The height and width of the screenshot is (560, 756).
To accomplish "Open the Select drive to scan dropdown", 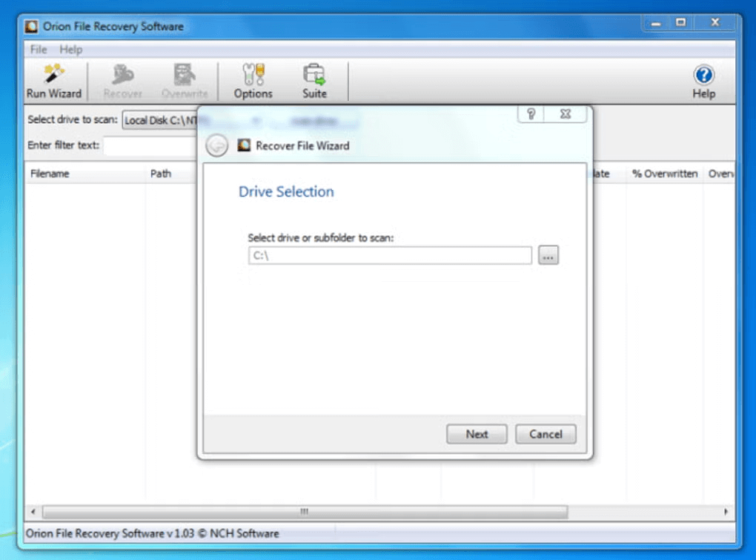I will point(159,120).
